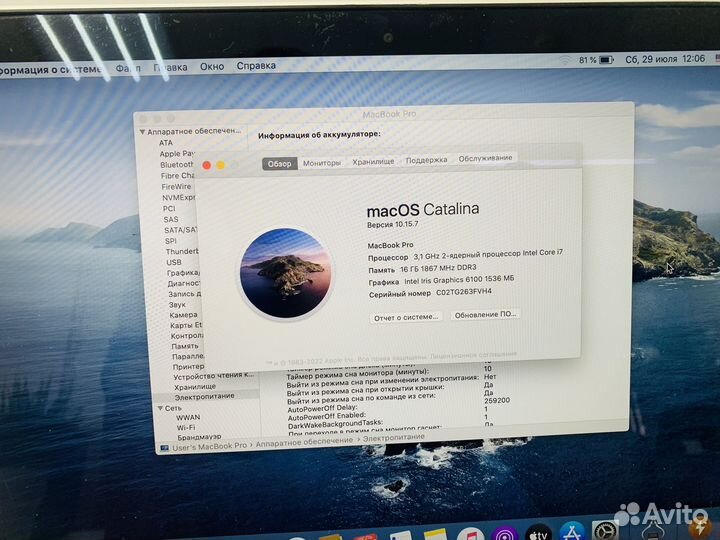Click the battery icon showing 81 %
Viewport: 720px width, 540px height.
(606, 60)
